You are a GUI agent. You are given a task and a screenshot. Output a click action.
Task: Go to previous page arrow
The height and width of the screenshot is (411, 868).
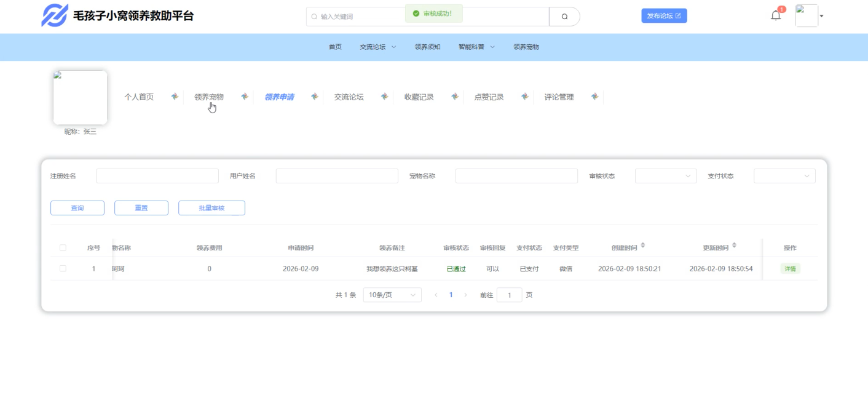436,295
